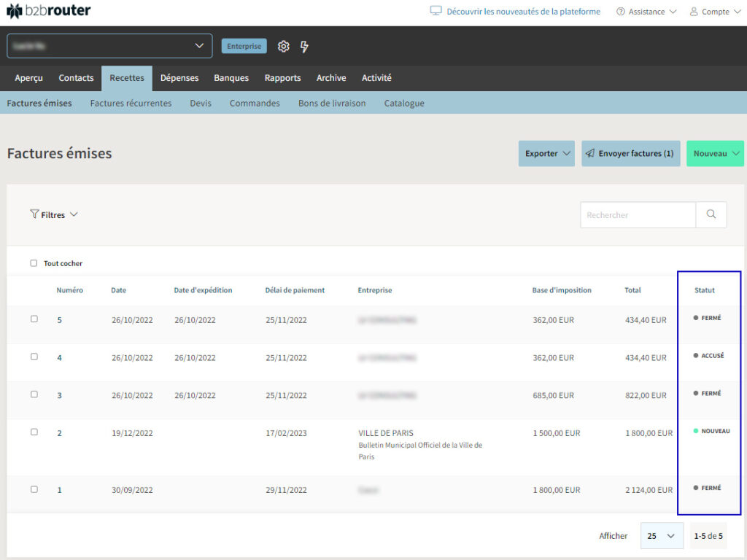Viewport: 747px width, 560px height.
Task: Select Factures émises sub-tab
Action: pyautogui.click(x=39, y=103)
